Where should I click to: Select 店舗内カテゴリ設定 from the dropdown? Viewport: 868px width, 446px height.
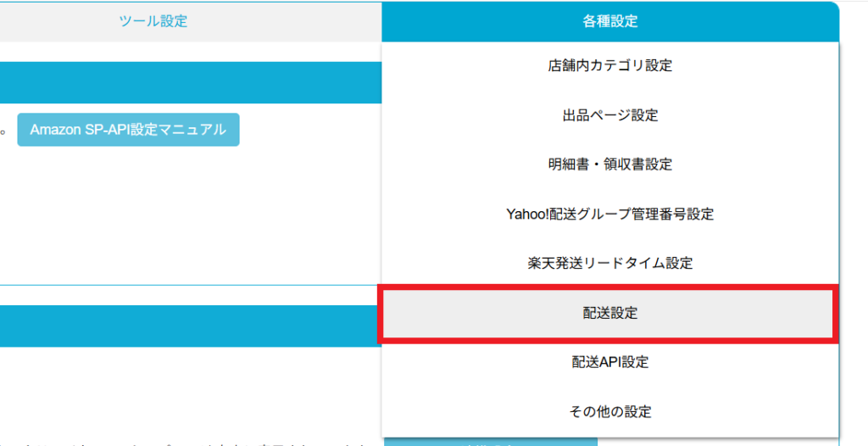(609, 65)
